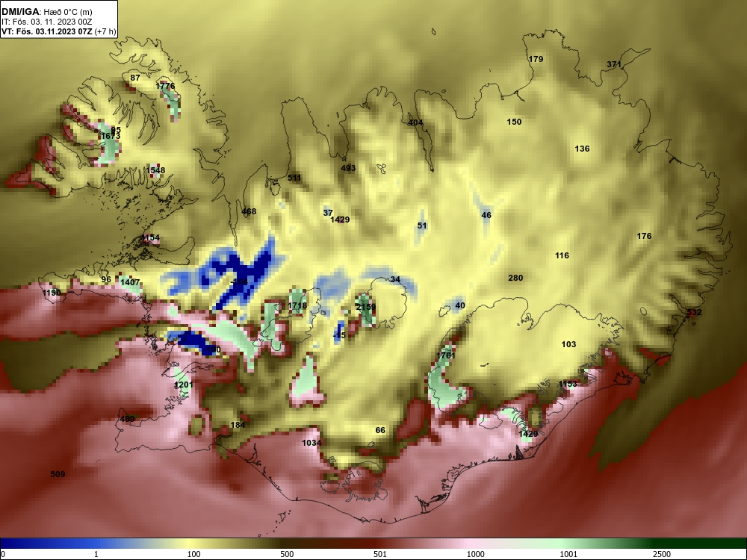Click the color scale label 100
The height and width of the screenshot is (560, 747).
(x=194, y=554)
